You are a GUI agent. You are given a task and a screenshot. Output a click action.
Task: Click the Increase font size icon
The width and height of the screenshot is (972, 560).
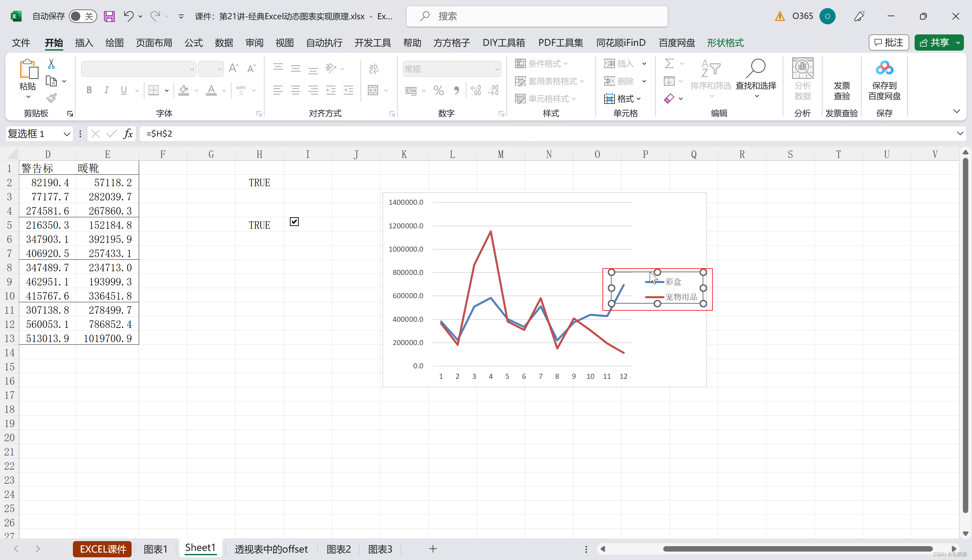click(x=234, y=68)
